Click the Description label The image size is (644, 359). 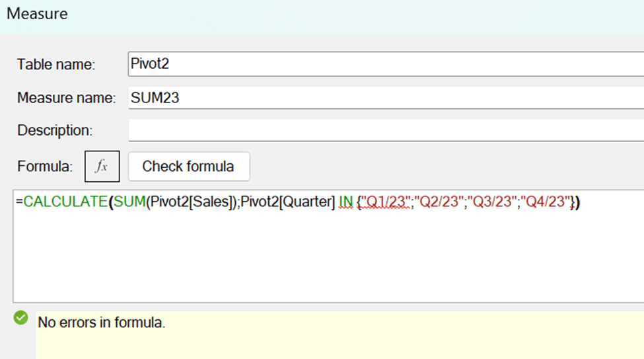click(x=55, y=130)
